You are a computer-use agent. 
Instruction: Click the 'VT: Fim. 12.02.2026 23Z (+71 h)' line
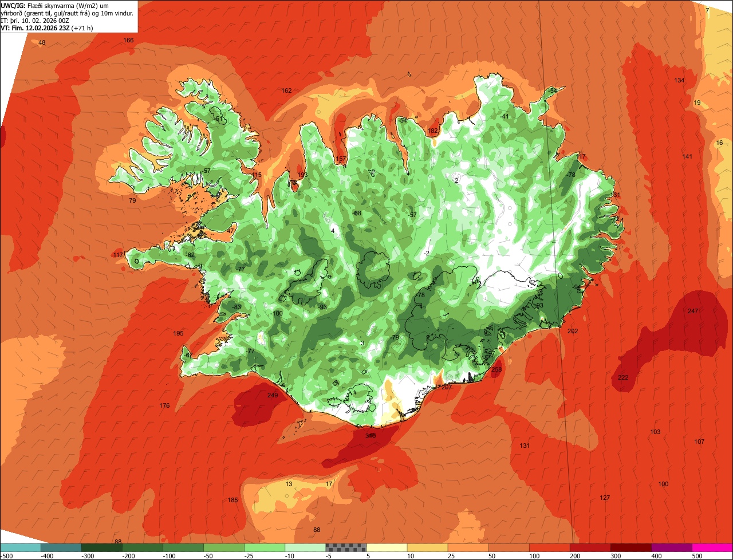pyautogui.click(x=47, y=27)
